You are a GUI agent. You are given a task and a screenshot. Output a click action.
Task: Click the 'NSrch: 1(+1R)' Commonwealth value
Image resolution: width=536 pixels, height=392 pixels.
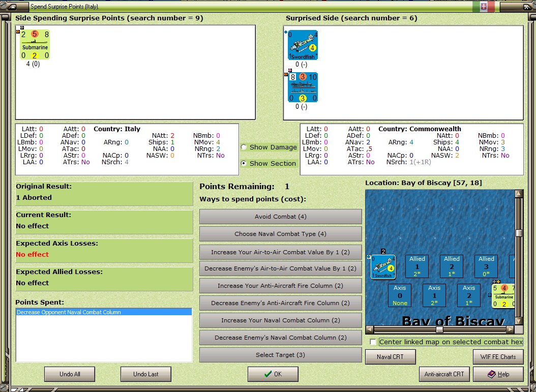[408, 162]
